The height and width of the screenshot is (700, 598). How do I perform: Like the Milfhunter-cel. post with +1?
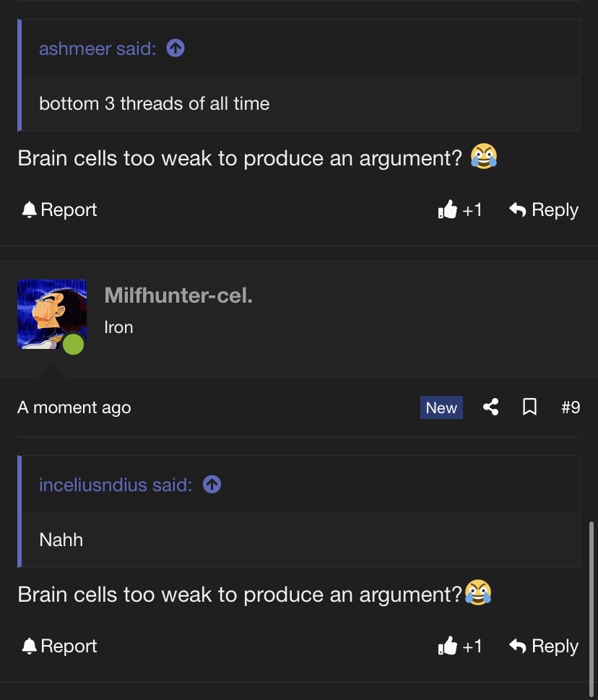pyautogui.click(x=460, y=646)
